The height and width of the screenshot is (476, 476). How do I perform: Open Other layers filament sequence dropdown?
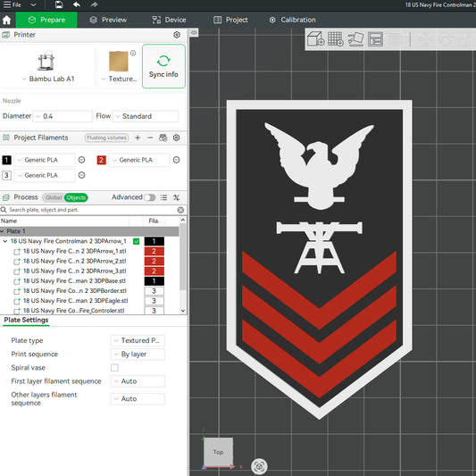click(138, 399)
